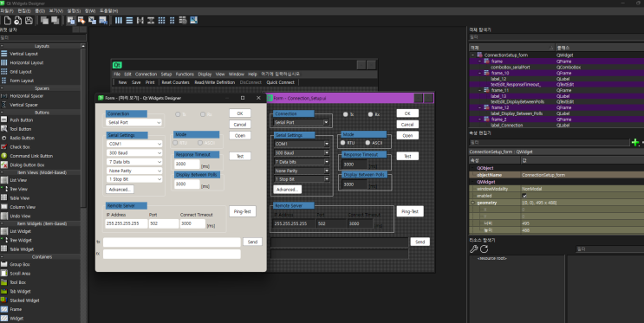Collapse frame_10 node in object inspector

479,73
